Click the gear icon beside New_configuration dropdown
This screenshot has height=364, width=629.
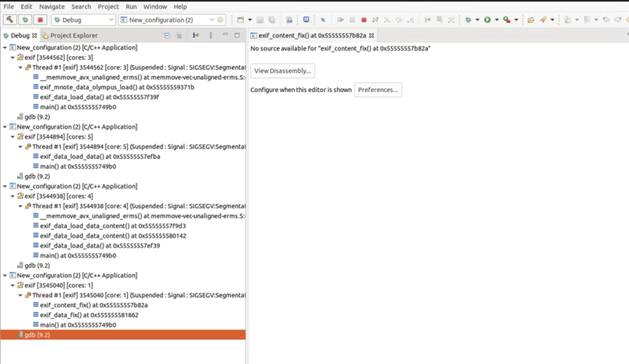[x=220, y=20]
